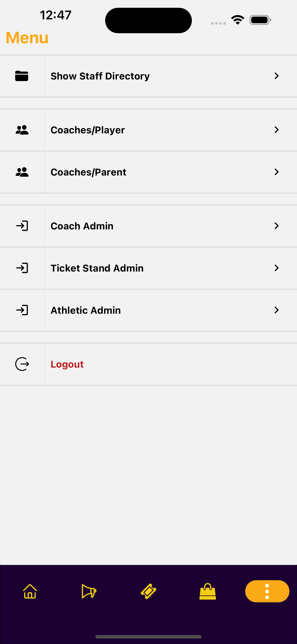Viewport: 297px width, 644px height.
Task: Open the Athletic Admin menu item
Action: tap(85, 310)
